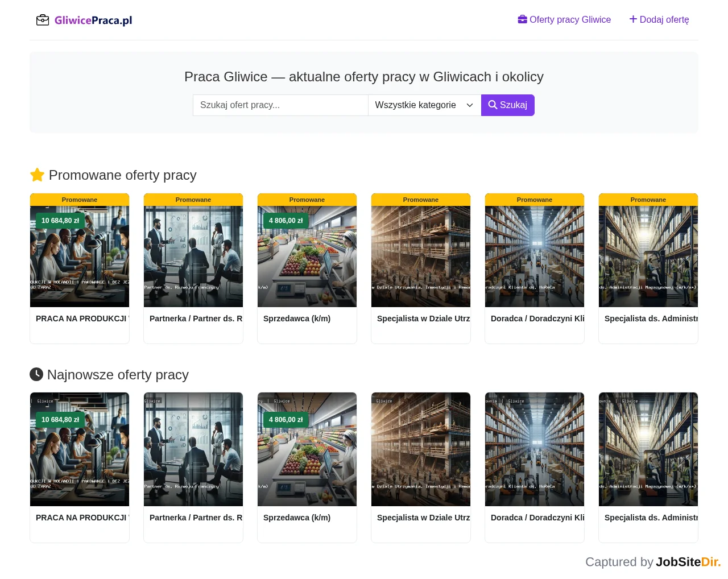
Task: Open promoted Specjalista w Dziale Utrz image
Action: point(421,257)
